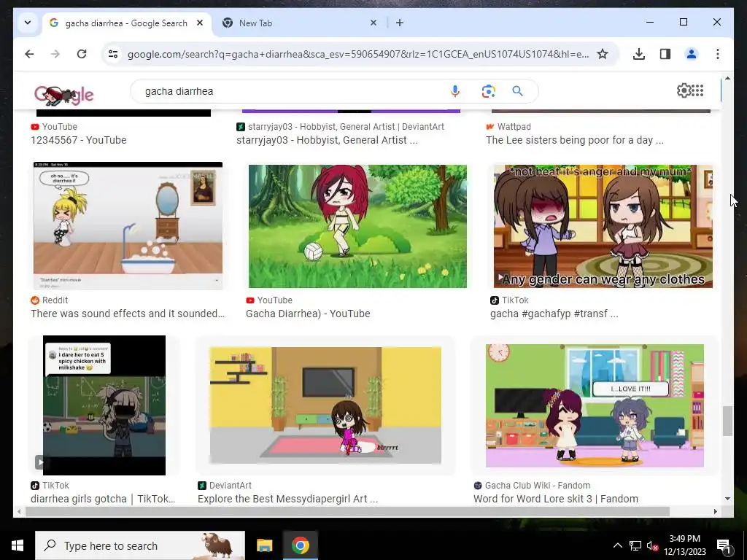Open the spicy chicken dare TikTok thumbnail
This screenshot has height=560, width=747.
[104, 405]
